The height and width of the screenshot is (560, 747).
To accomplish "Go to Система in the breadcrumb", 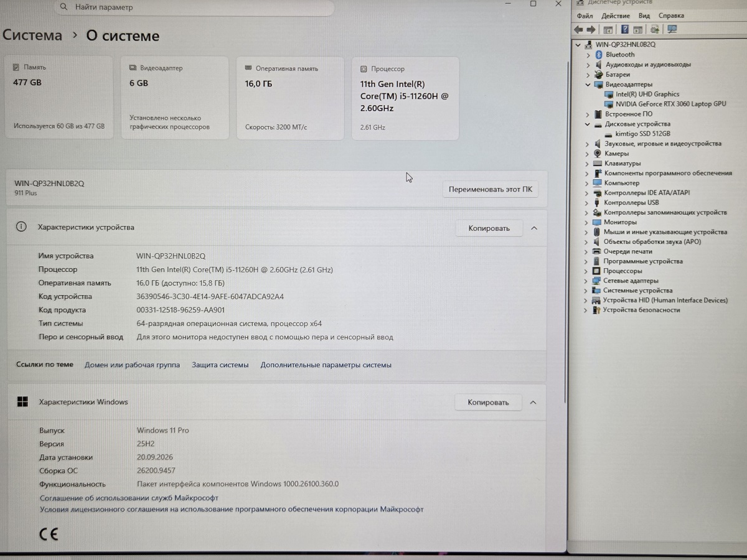I will click(32, 35).
